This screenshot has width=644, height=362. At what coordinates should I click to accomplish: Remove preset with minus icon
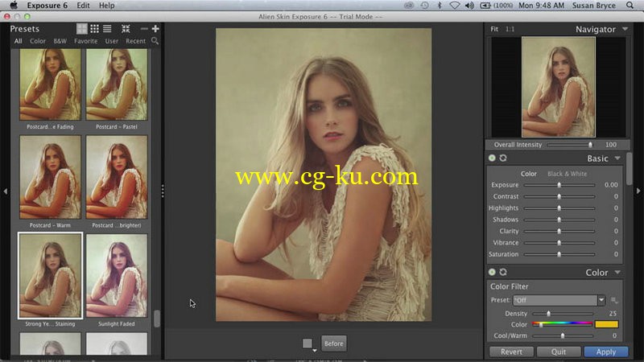(144, 29)
